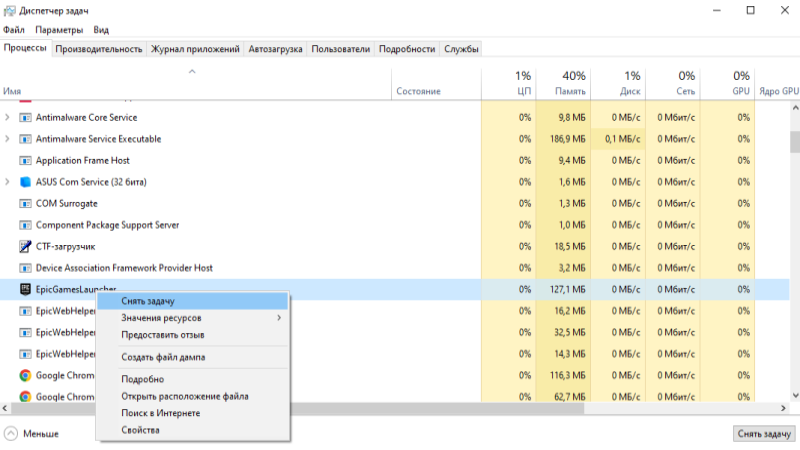Click the Application Frame Host icon
The width and height of the screenshot is (800, 450).
pos(25,161)
